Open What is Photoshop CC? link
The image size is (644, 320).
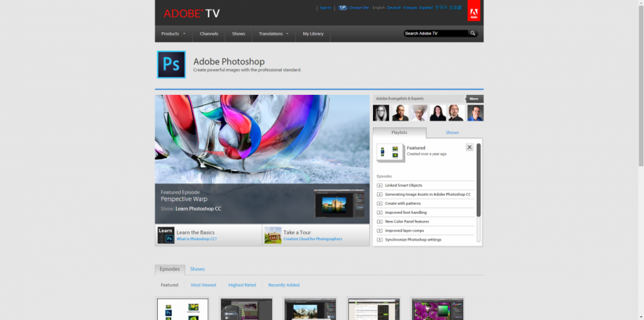click(197, 239)
